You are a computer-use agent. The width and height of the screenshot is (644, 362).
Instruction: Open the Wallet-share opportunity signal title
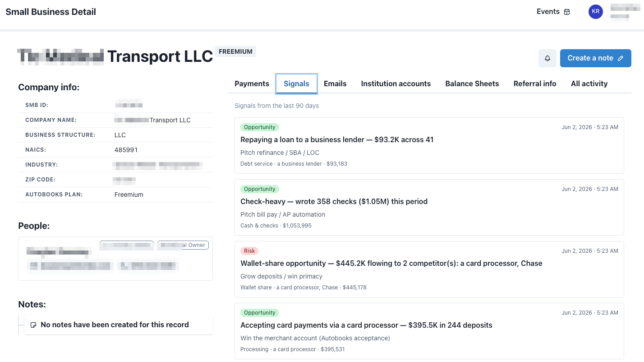click(391, 263)
